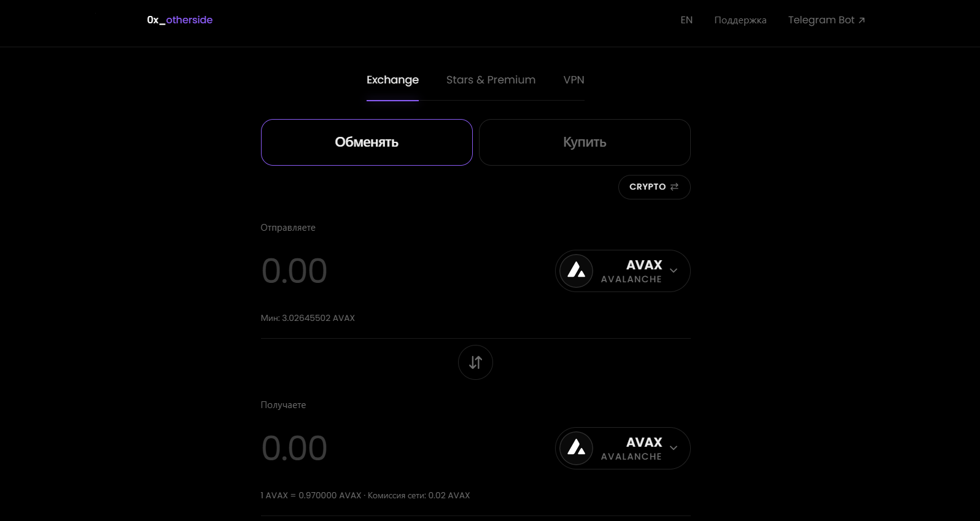The image size is (980, 521).
Task: Click the Avalanche logo in the receive selector
Action: coord(576,448)
